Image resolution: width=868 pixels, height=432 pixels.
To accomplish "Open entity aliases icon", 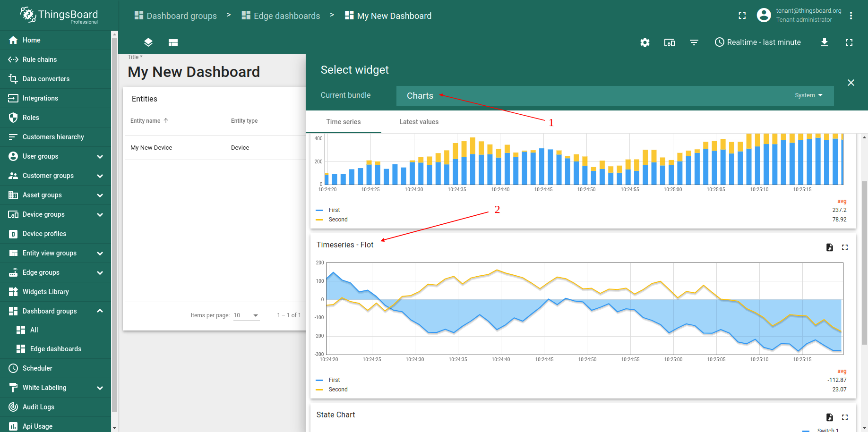I will click(x=670, y=42).
